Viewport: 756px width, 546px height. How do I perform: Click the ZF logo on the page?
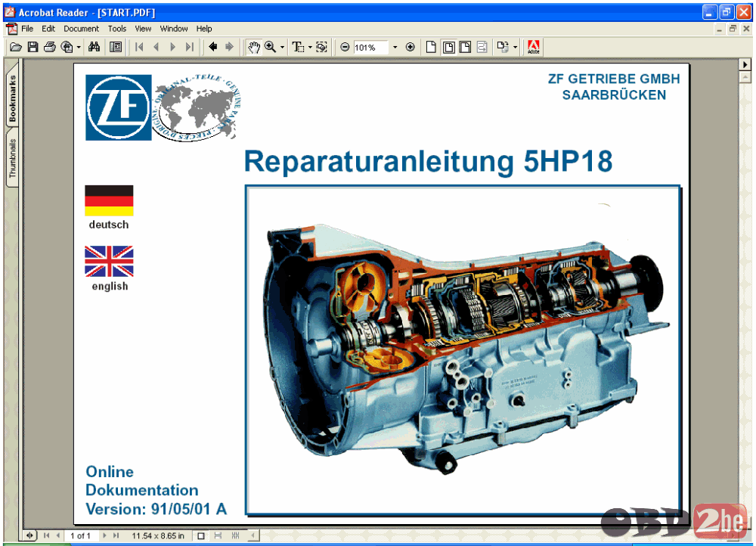(119, 107)
